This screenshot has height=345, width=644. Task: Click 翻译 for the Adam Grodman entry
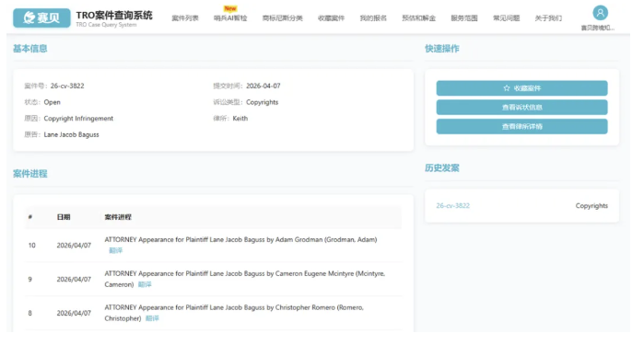tap(115, 250)
